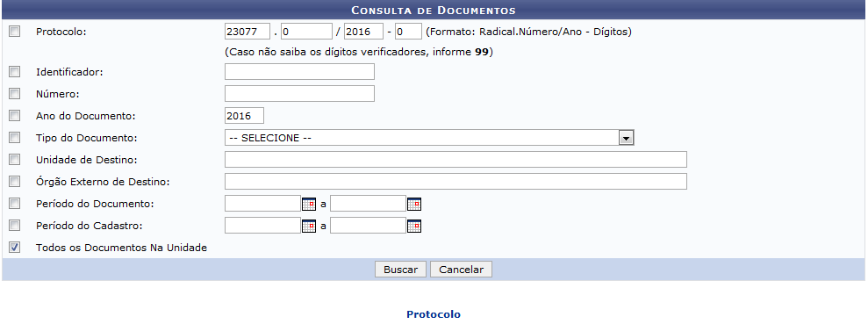Screen dimensions: 868x324
Task: Follow the Protocolo link at the bottom
Action: pyautogui.click(x=434, y=314)
